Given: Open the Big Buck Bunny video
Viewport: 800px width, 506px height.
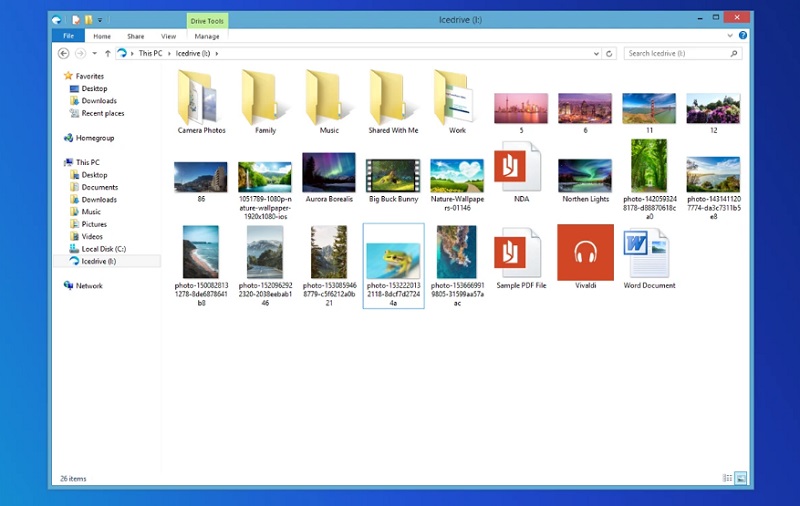Looking at the screenshot, I should (x=393, y=174).
